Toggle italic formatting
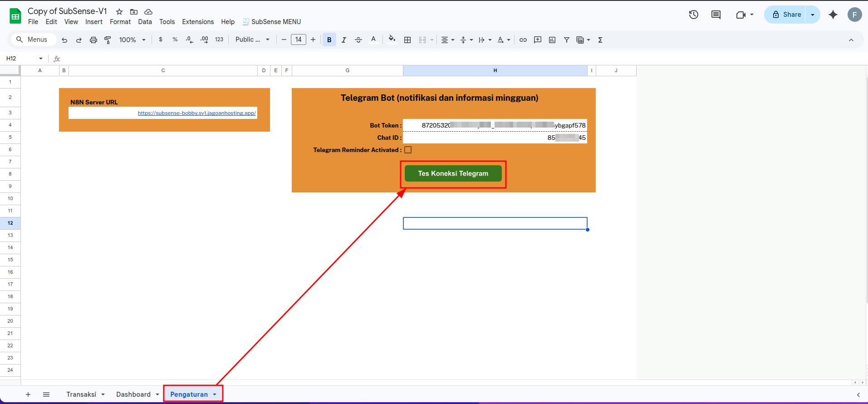Image resolution: width=868 pixels, height=404 pixels. tap(344, 40)
